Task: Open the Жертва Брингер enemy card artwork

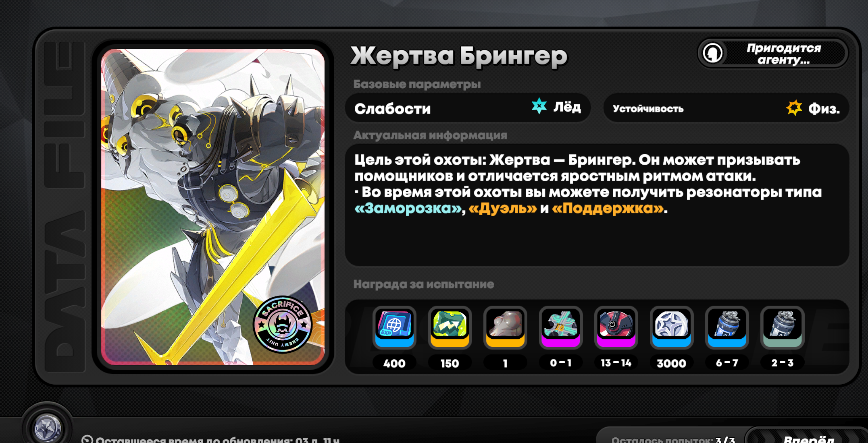Action: pos(213,207)
